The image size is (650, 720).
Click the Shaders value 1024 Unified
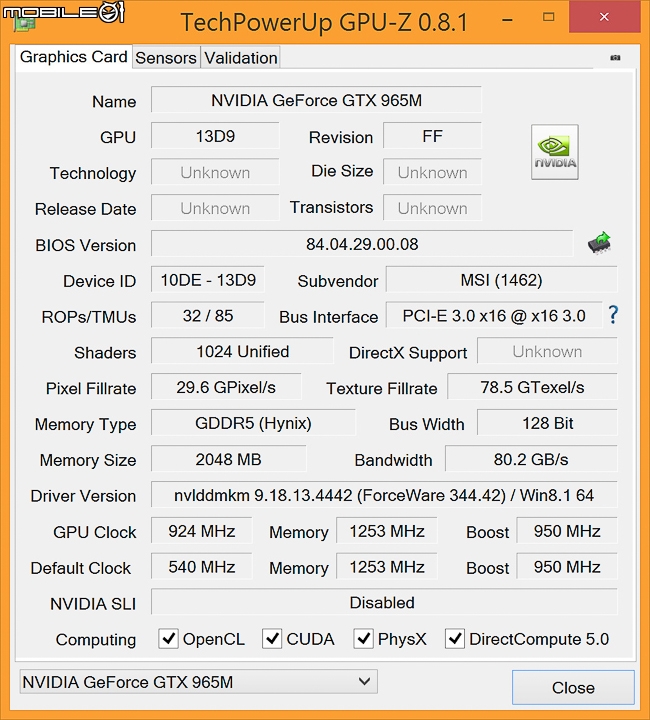point(242,351)
